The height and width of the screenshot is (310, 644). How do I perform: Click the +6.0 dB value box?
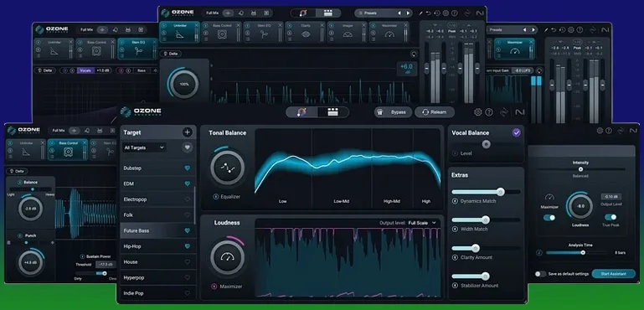407,68
